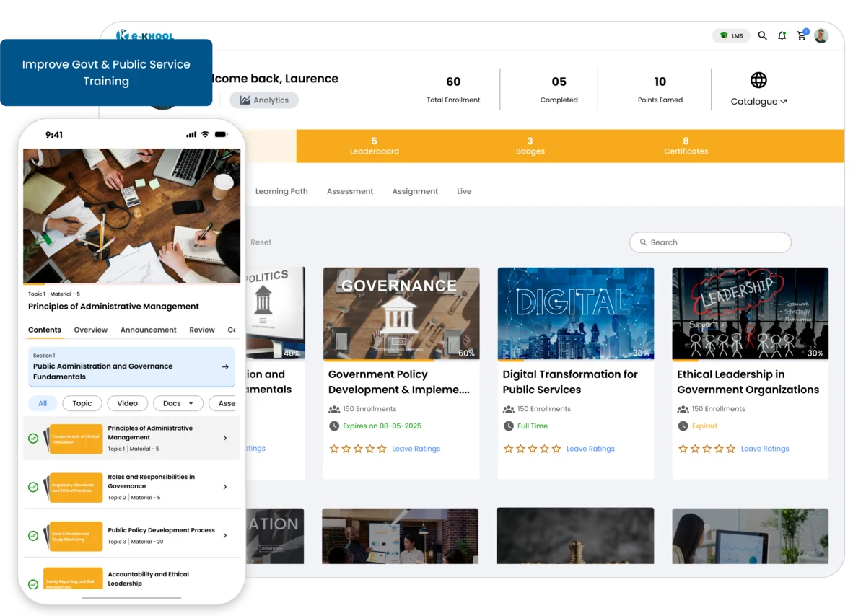Open notifications via the bell icon
866x616 pixels.
782,35
